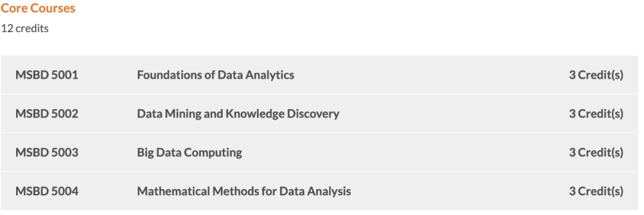The height and width of the screenshot is (215, 644).
Task: Click 3 Credit(s) in MSBD 5003 row
Action: [x=596, y=152]
